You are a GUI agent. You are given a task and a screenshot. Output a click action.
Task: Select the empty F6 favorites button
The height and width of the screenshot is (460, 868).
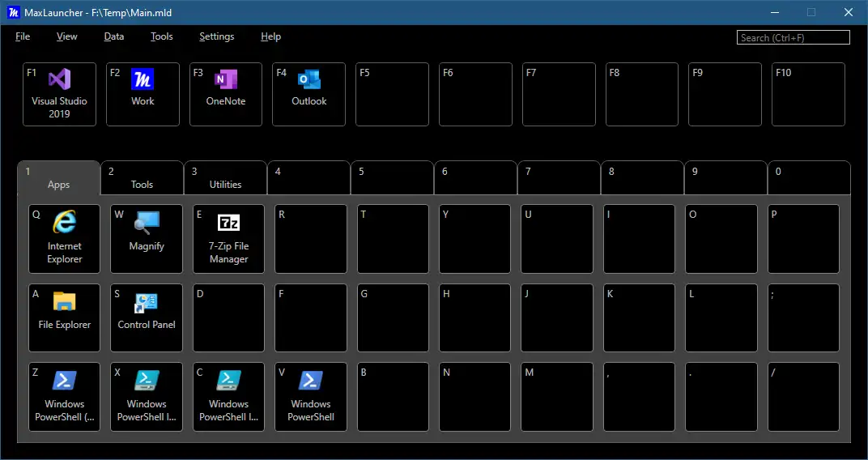(x=475, y=94)
